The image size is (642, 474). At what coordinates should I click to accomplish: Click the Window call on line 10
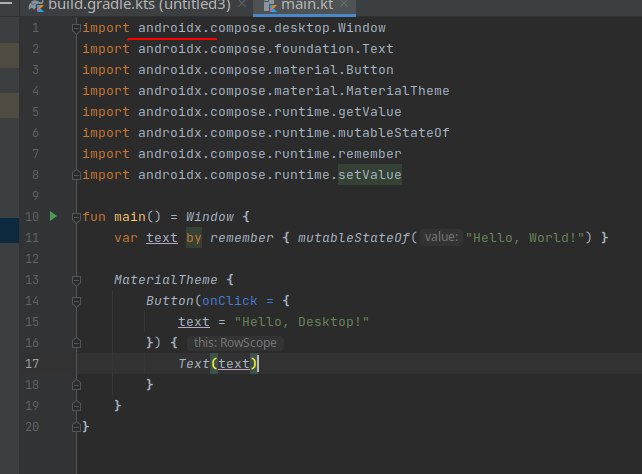click(x=210, y=217)
